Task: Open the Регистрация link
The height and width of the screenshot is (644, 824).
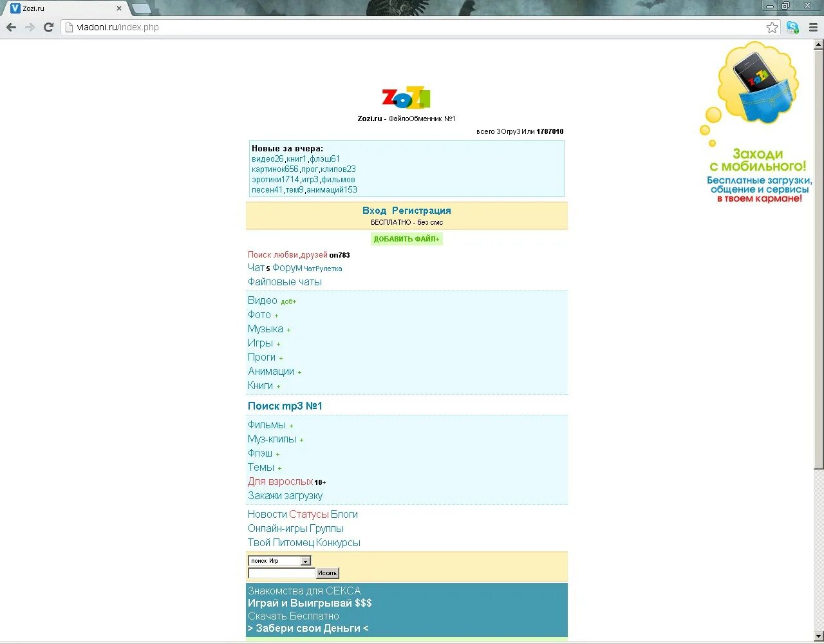Action: tap(422, 211)
